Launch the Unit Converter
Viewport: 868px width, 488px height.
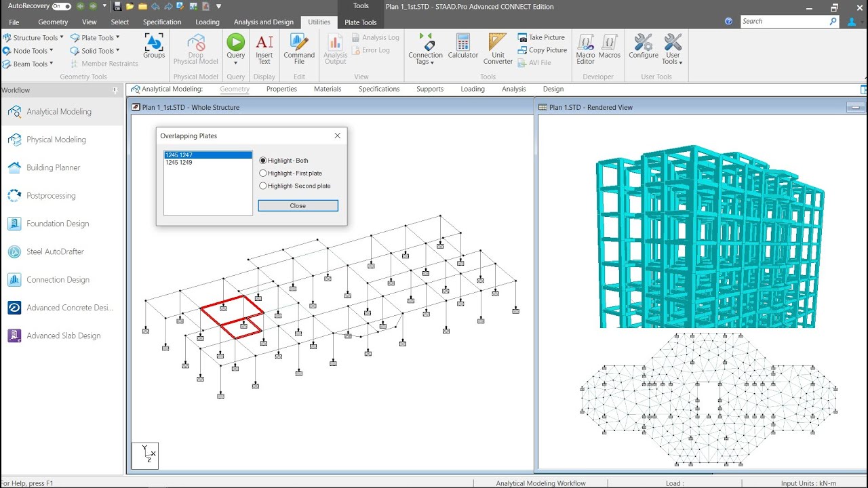tap(498, 49)
